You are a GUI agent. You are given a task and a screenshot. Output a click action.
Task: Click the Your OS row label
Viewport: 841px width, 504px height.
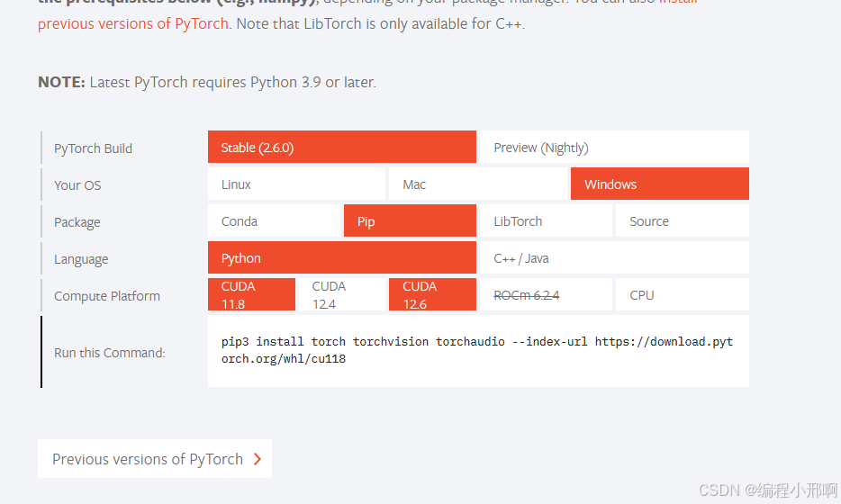77,185
